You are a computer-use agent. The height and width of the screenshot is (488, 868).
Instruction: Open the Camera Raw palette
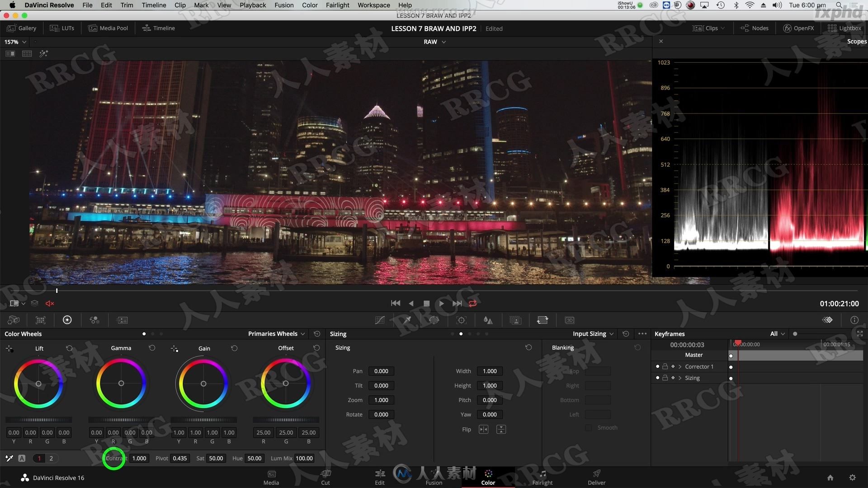click(14, 320)
